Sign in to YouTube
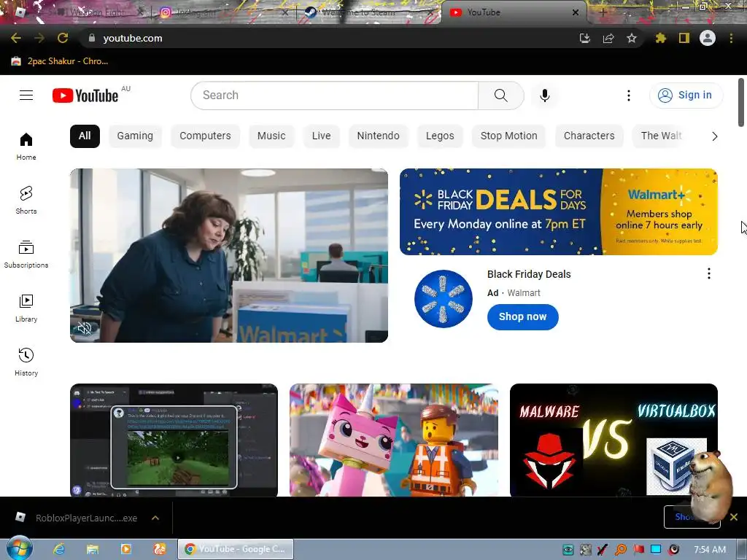Viewport: 747px width, 560px height. click(x=686, y=96)
